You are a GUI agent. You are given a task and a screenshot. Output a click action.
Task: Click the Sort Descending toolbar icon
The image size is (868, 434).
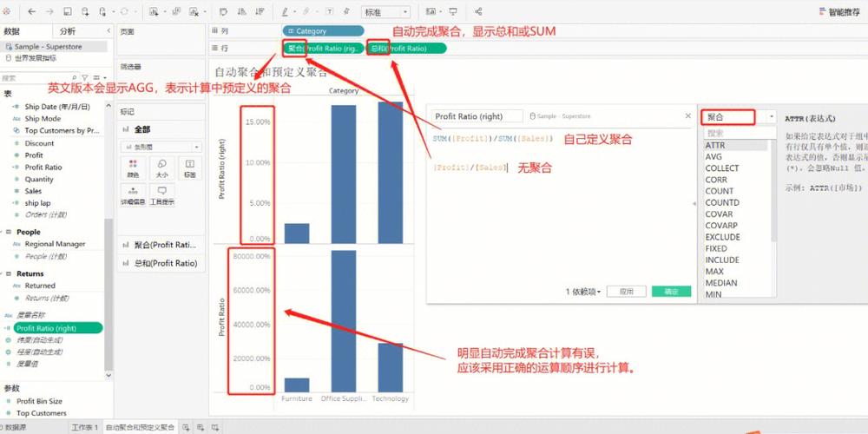(x=260, y=11)
